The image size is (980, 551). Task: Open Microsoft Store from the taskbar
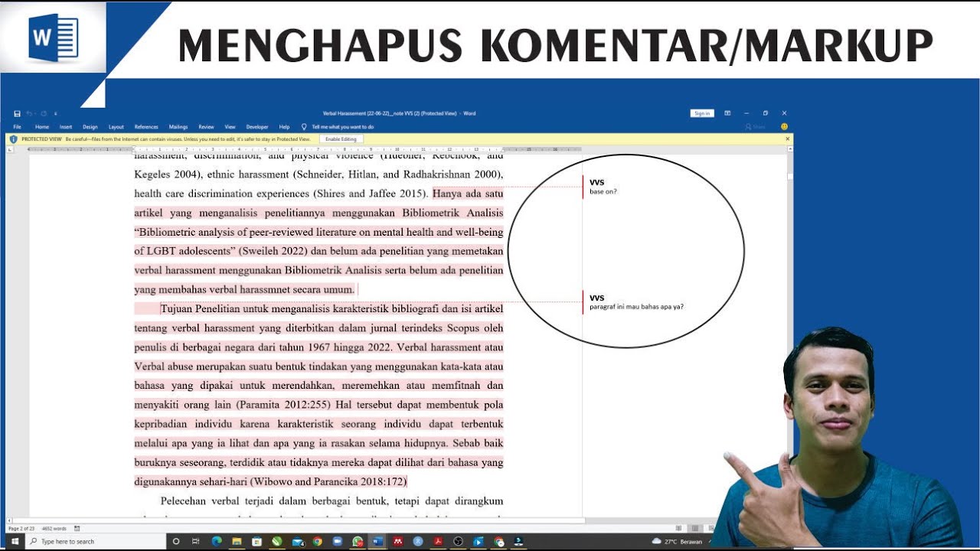(x=256, y=541)
